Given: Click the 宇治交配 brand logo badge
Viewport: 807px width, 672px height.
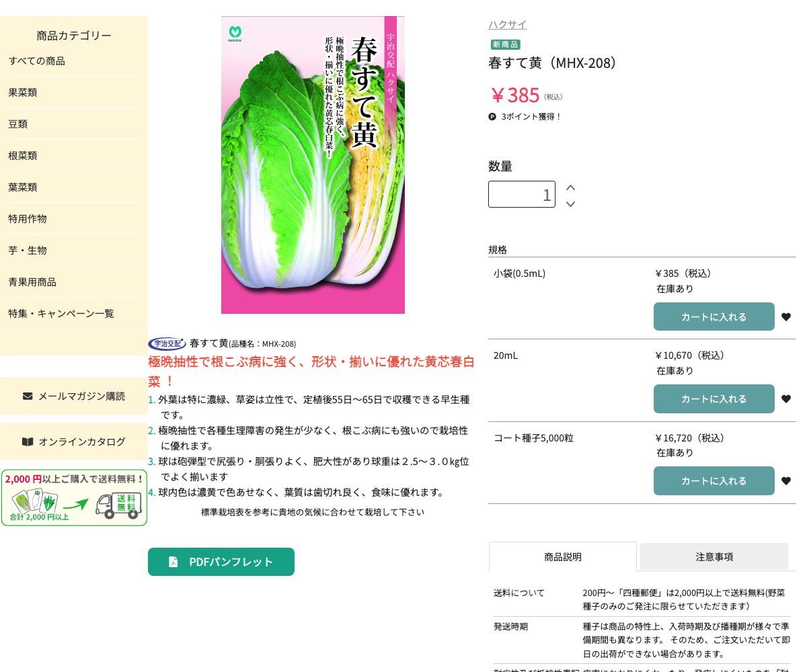Looking at the screenshot, I should (167, 343).
